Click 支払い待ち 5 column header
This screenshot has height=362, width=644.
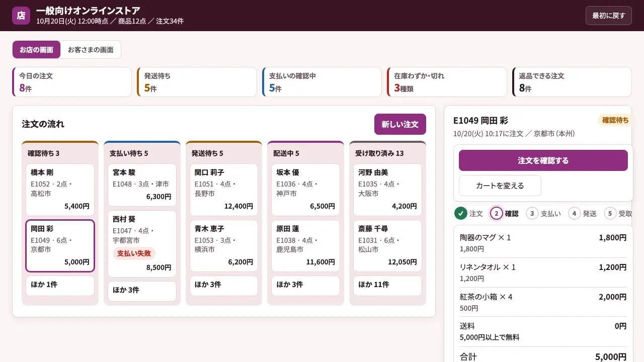(x=129, y=153)
